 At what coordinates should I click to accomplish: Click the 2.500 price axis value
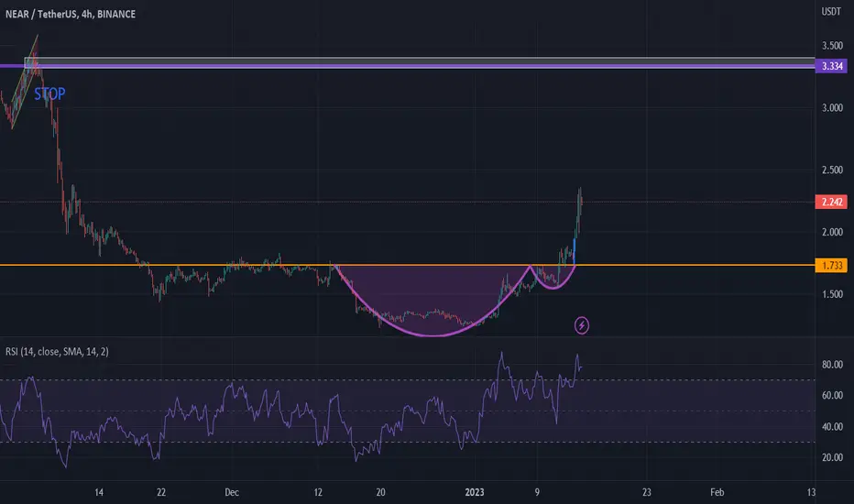832,170
